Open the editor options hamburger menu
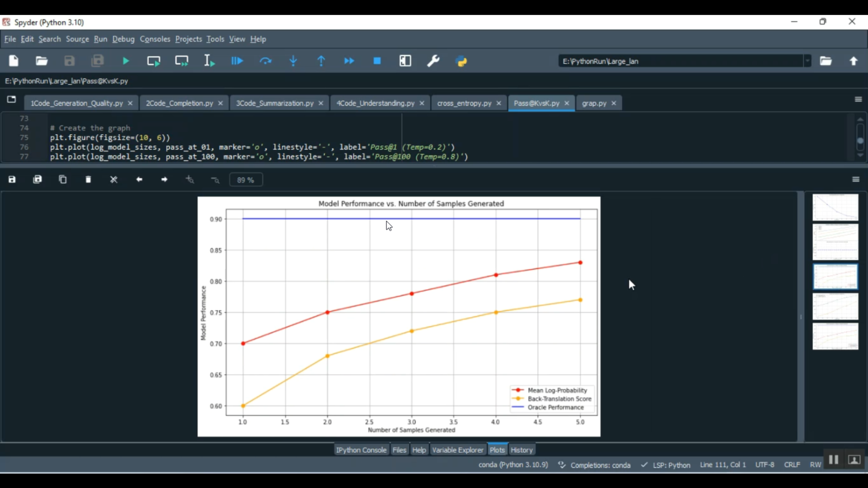 coord(858,99)
